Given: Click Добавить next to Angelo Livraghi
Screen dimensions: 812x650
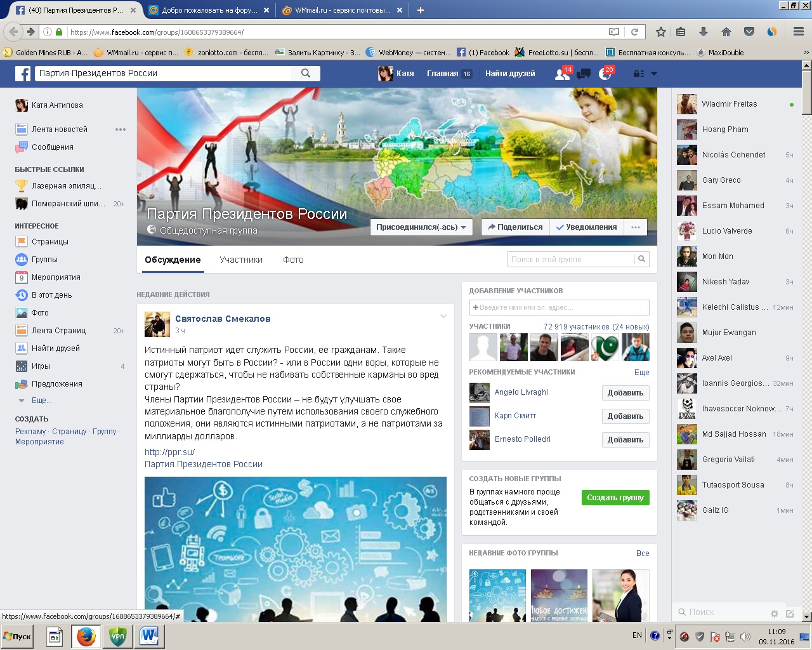Looking at the screenshot, I should click(x=625, y=393).
